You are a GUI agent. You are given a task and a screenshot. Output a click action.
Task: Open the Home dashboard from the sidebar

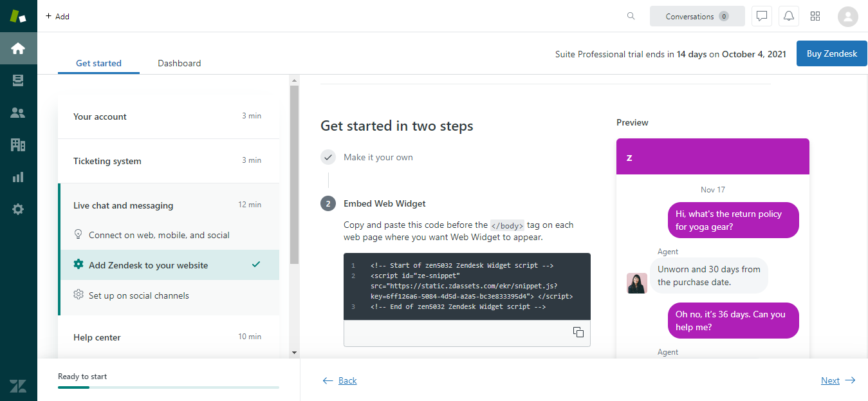(x=18, y=48)
